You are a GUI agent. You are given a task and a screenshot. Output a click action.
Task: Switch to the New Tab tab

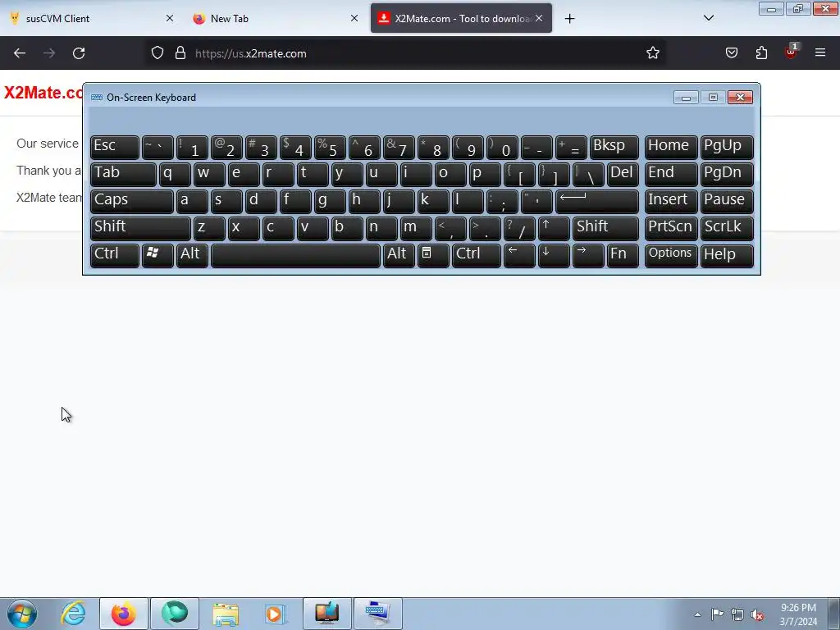coord(276,18)
